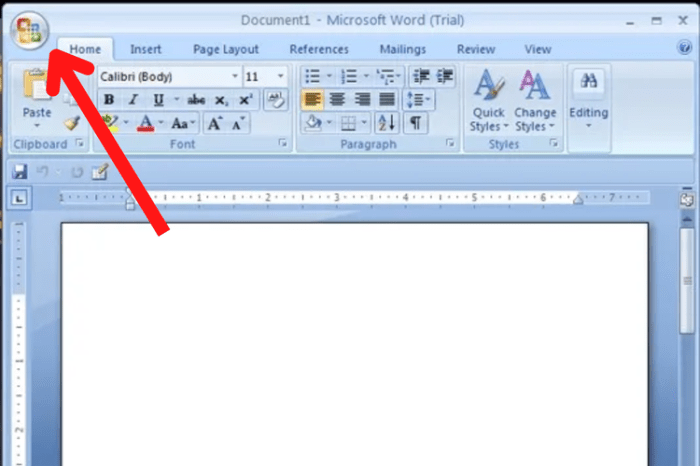The height and width of the screenshot is (466, 700).
Task: Click the Show/Hide paragraph marks icon
Action: pyautogui.click(x=415, y=123)
